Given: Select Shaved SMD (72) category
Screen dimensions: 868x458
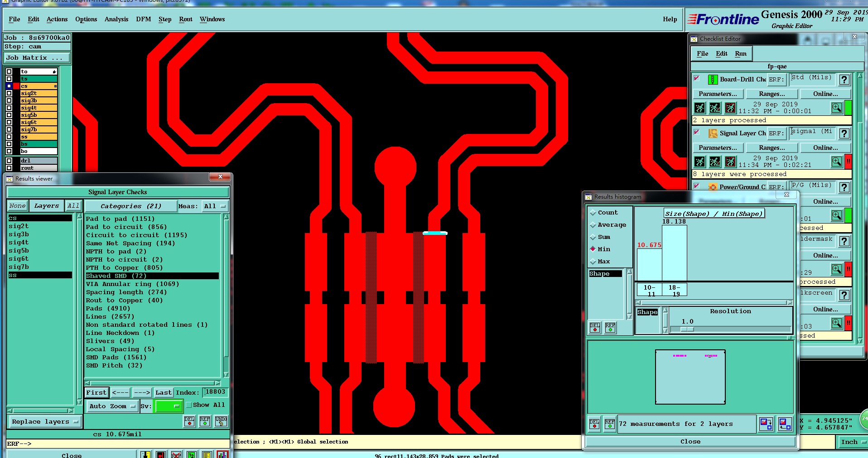Looking at the screenshot, I should (152, 276).
